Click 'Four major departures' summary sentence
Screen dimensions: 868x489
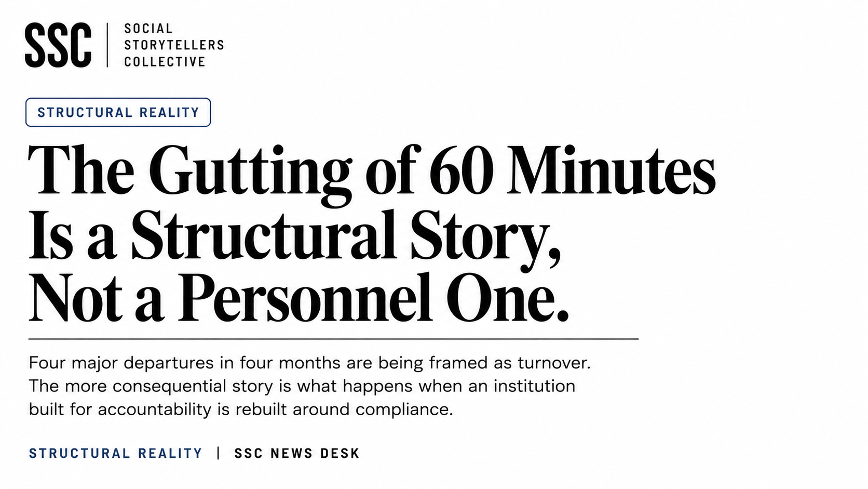(x=309, y=363)
